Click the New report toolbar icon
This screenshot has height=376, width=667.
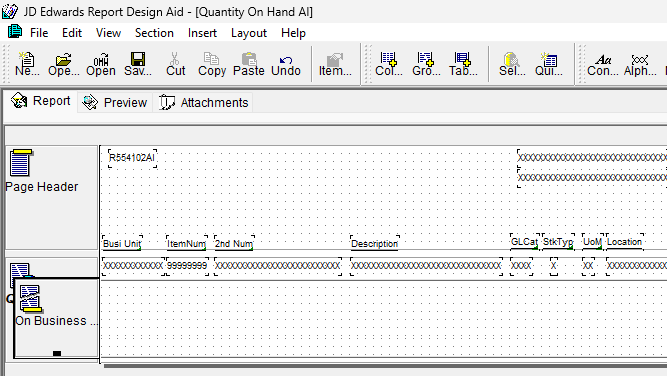[27, 64]
